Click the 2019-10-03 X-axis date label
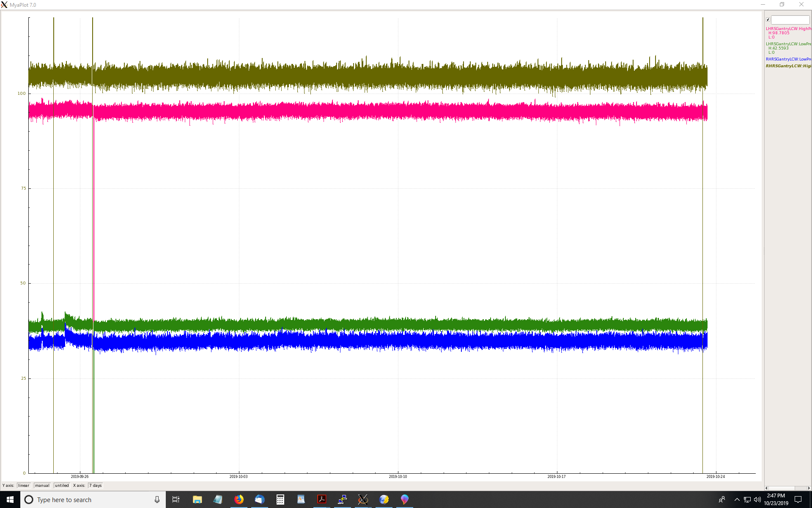 (x=239, y=477)
